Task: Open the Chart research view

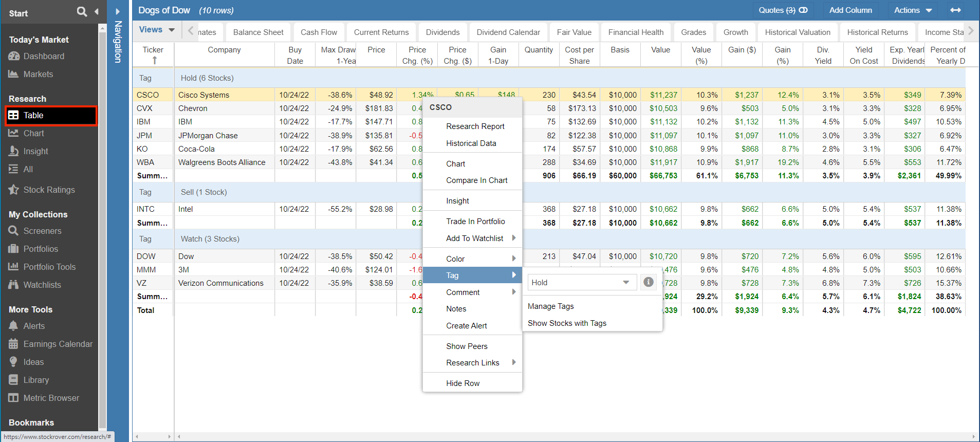Action: 33,133
